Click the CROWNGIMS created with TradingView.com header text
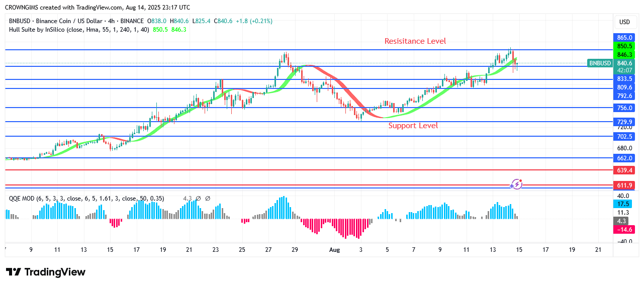 pos(98,8)
